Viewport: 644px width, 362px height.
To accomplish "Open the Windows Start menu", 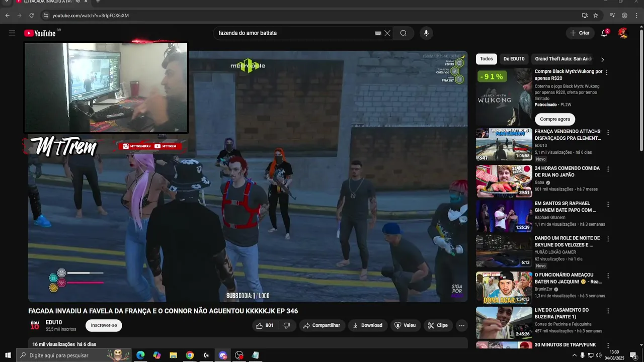I will click(x=8, y=355).
